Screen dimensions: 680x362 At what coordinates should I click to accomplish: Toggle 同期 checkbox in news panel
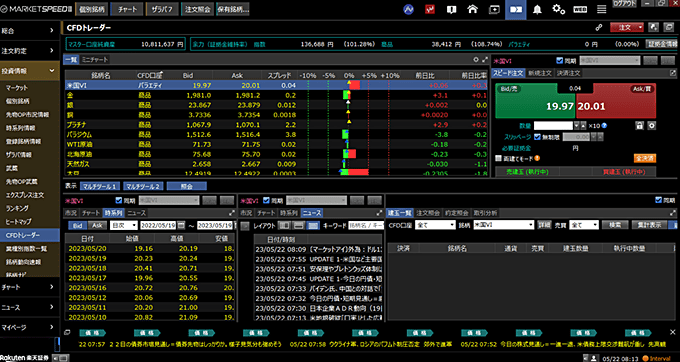point(266,200)
